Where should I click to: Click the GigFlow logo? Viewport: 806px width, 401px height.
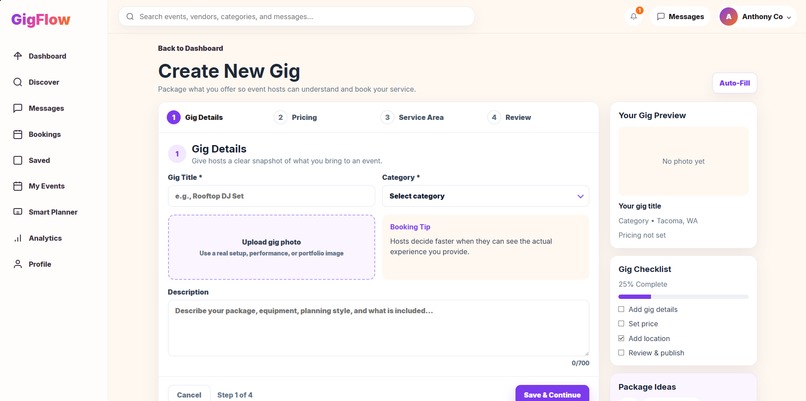pyautogui.click(x=41, y=20)
